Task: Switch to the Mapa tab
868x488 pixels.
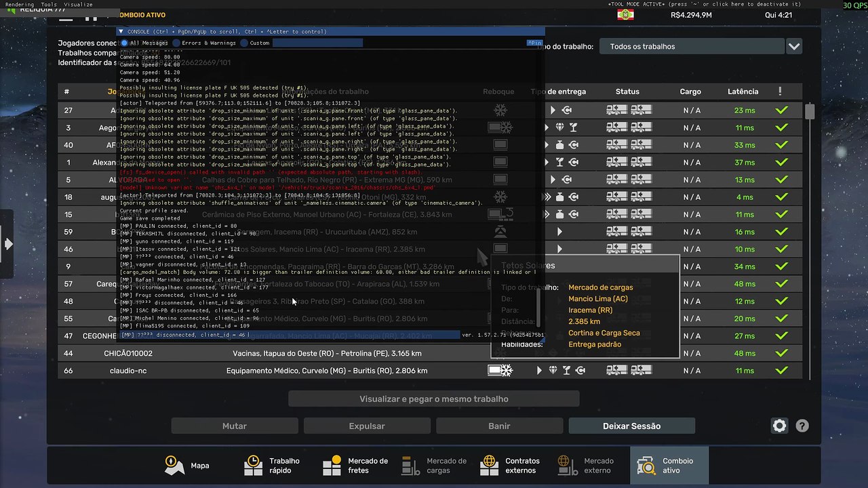Action: coord(187,466)
